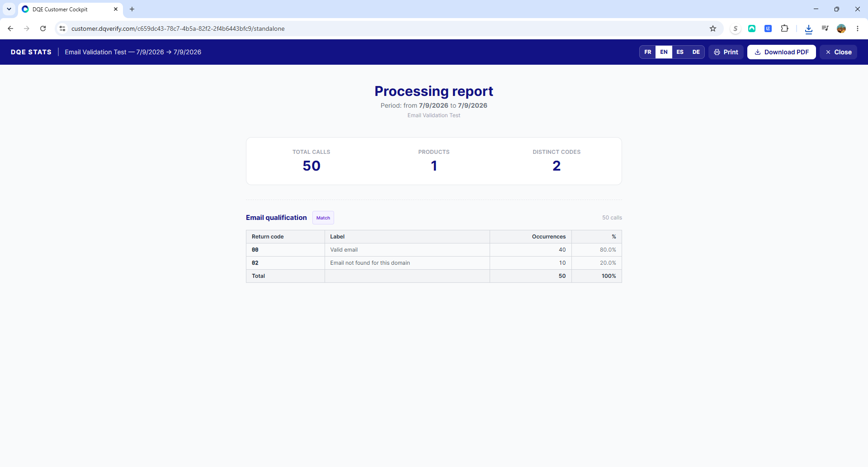This screenshot has height=467, width=868.
Task: Bookmark this page with the star icon
Action: 713,29
